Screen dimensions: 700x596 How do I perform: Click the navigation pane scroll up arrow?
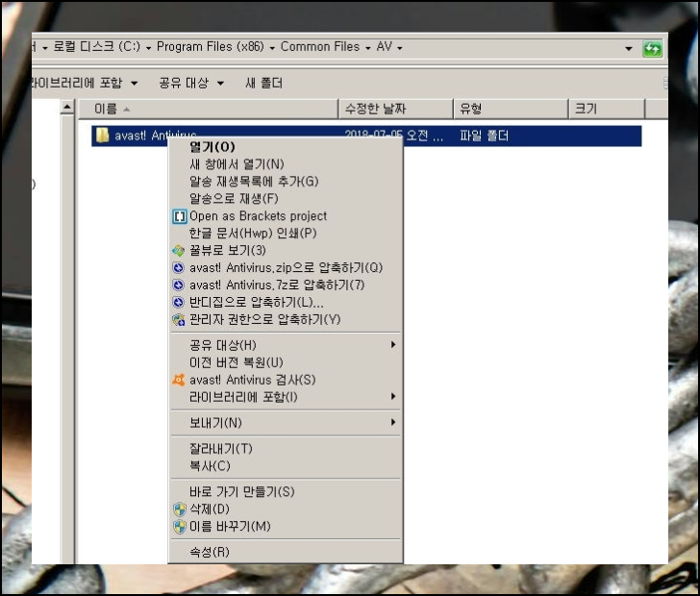(x=67, y=107)
